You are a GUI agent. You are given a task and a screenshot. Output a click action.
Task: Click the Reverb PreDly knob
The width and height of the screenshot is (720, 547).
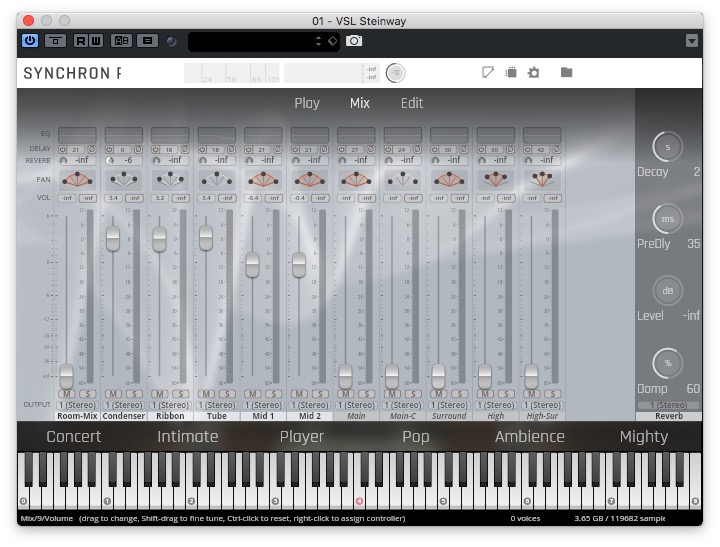point(667,219)
